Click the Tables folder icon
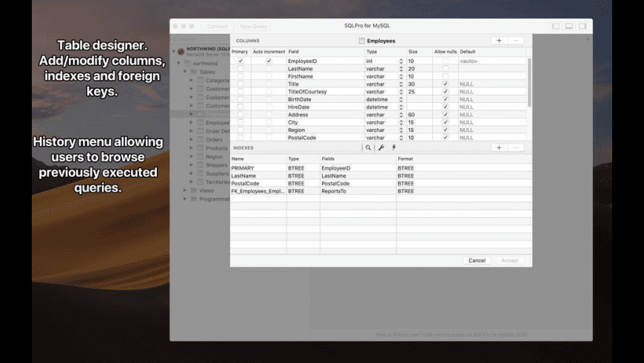The image size is (644, 363). coord(193,72)
